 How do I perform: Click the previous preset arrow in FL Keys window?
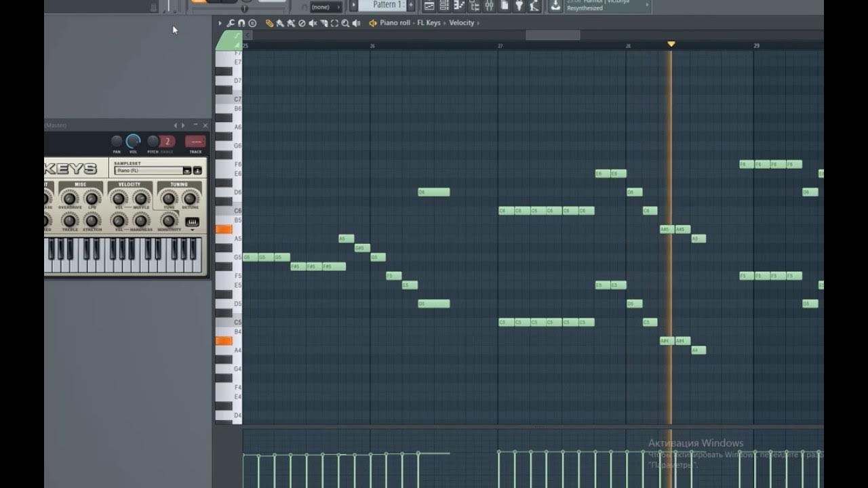(175, 125)
